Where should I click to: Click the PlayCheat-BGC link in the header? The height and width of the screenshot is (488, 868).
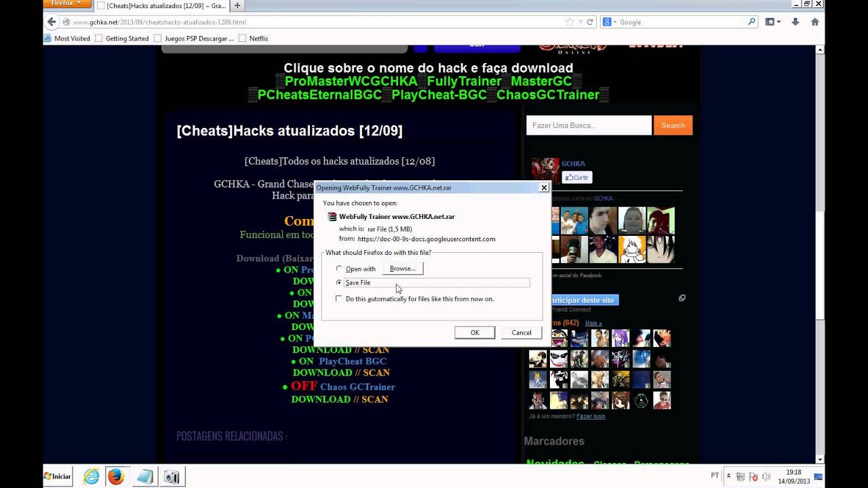point(439,95)
